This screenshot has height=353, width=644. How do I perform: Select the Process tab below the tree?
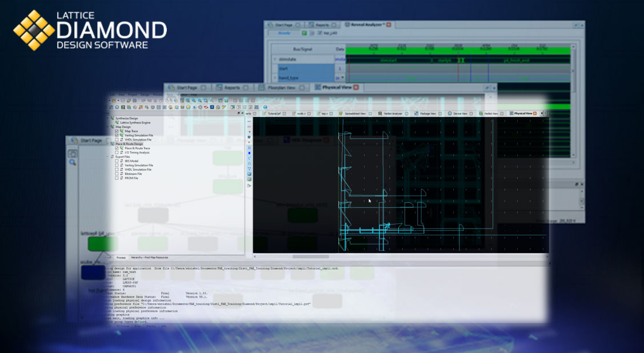click(x=121, y=258)
